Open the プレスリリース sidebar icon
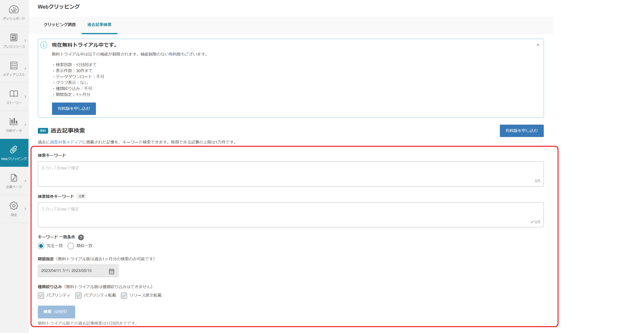The height and width of the screenshot is (335, 644). tap(14, 38)
